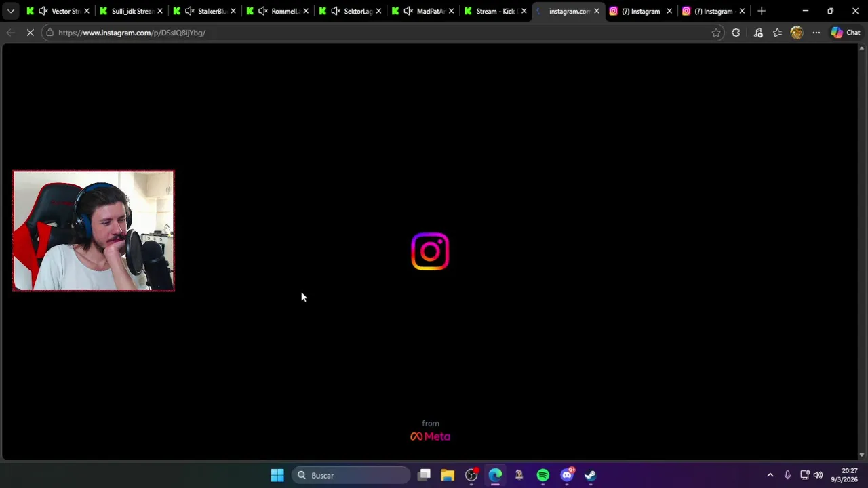Screen dimensions: 868x488
Task: Open the browser profile avatar
Action: click(x=797, y=33)
